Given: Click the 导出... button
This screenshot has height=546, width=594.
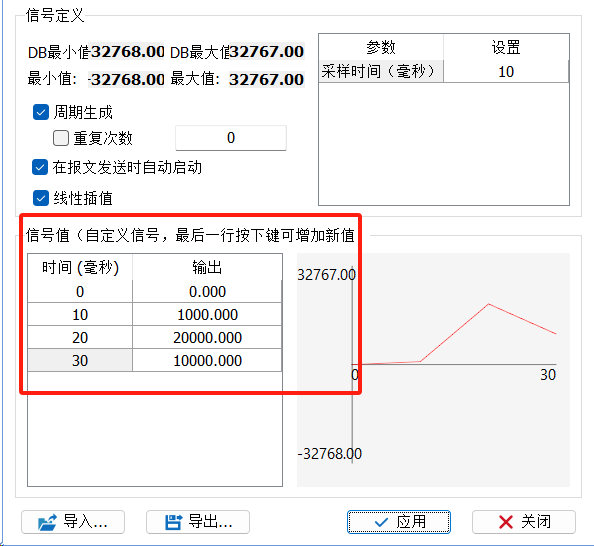Looking at the screenshot, I should (x=198, y=522).
